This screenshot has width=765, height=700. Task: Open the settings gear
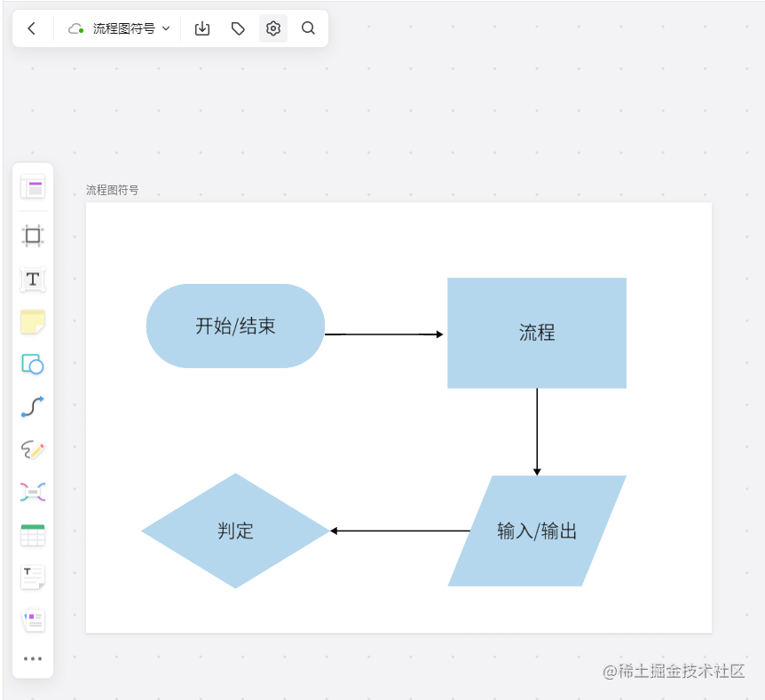(272, 28)
